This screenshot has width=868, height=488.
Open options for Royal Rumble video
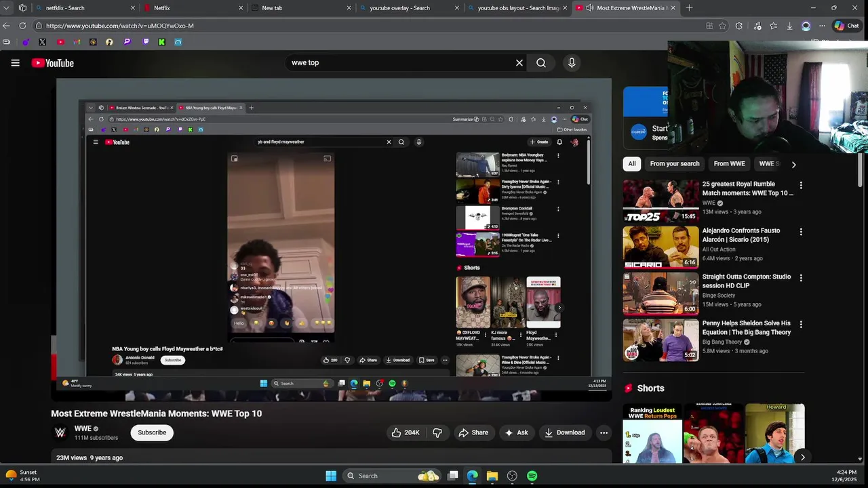pos(801,185)
